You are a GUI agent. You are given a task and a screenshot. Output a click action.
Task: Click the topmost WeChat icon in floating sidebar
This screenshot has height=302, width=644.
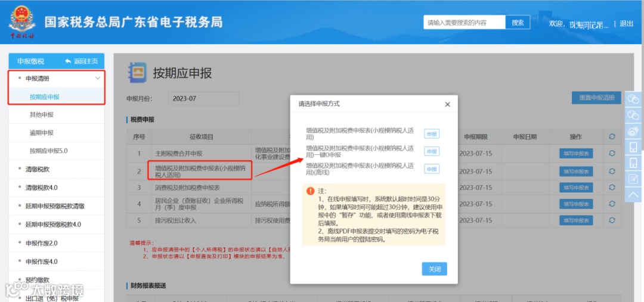633,99
